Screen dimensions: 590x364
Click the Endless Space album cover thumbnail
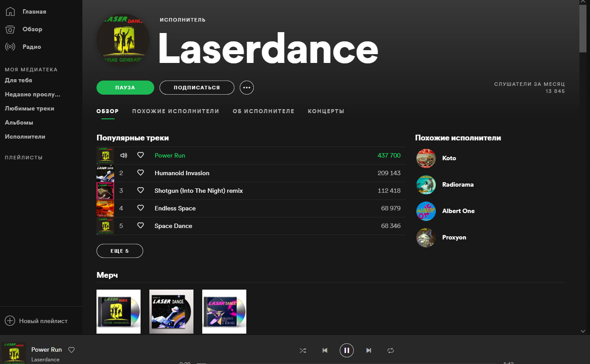pos(105,208)
